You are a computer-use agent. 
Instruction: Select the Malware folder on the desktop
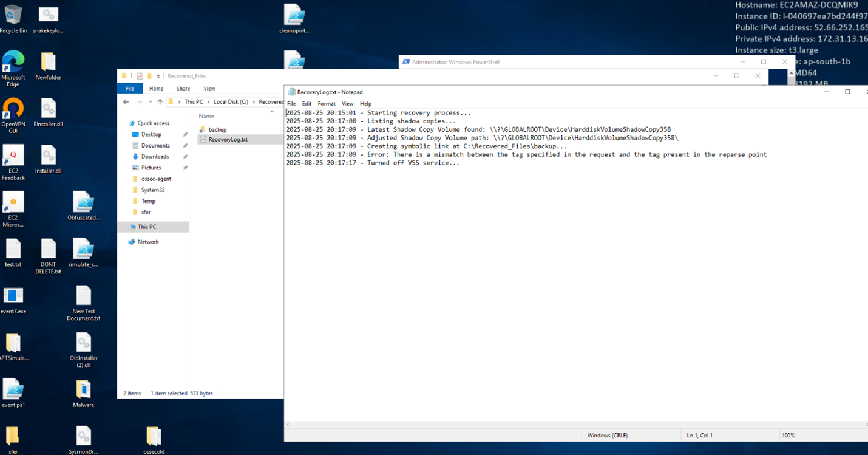[83, 391]
